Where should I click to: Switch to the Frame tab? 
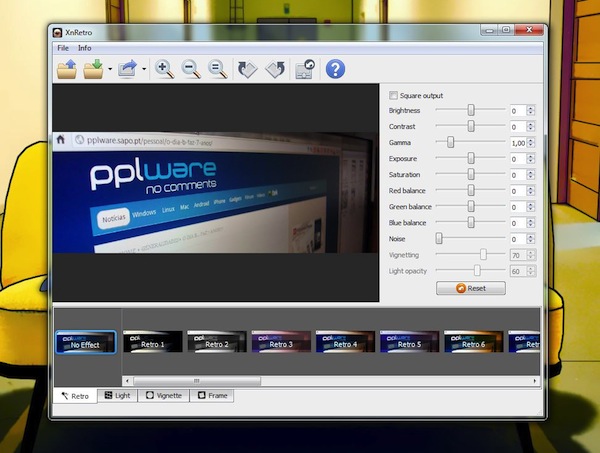pos(212,395)
